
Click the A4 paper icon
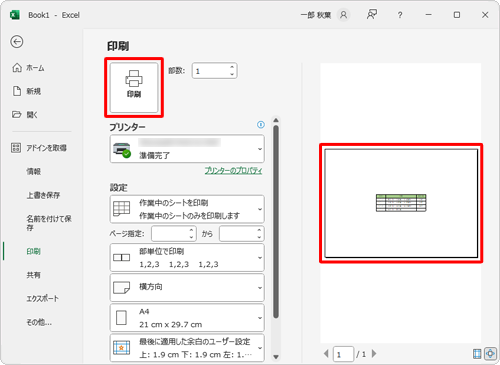pos(121,318)
